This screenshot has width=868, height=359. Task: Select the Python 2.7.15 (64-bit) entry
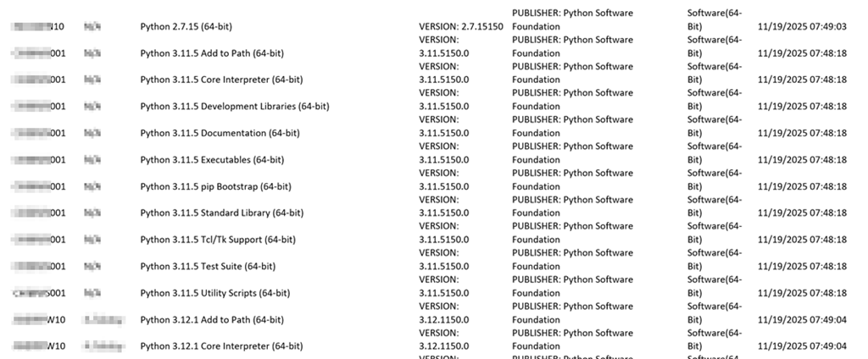click(x=196, y=27)
